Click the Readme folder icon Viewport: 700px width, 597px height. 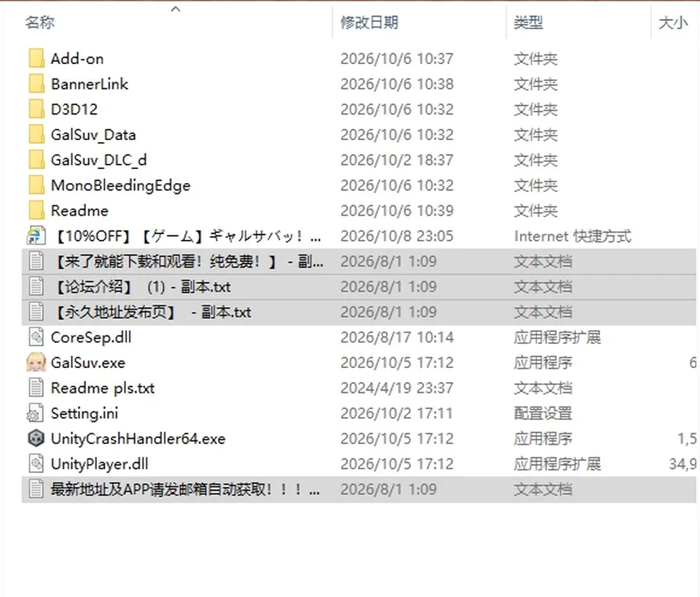point(36,211)
